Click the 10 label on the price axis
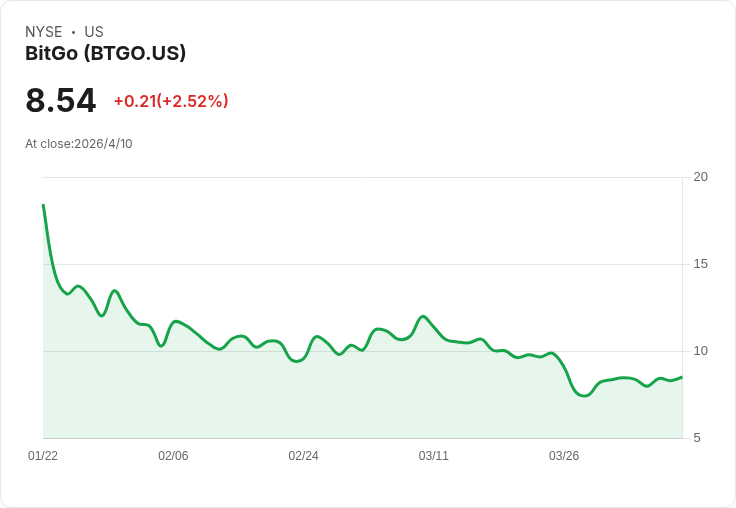This screenshot has width=736, height=508. click(x=701, y=351)
